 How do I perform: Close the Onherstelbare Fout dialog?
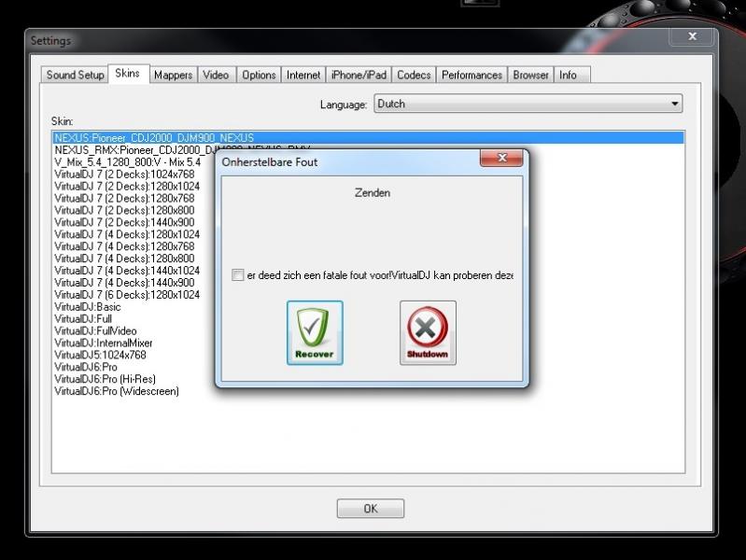tap(501, 158)
